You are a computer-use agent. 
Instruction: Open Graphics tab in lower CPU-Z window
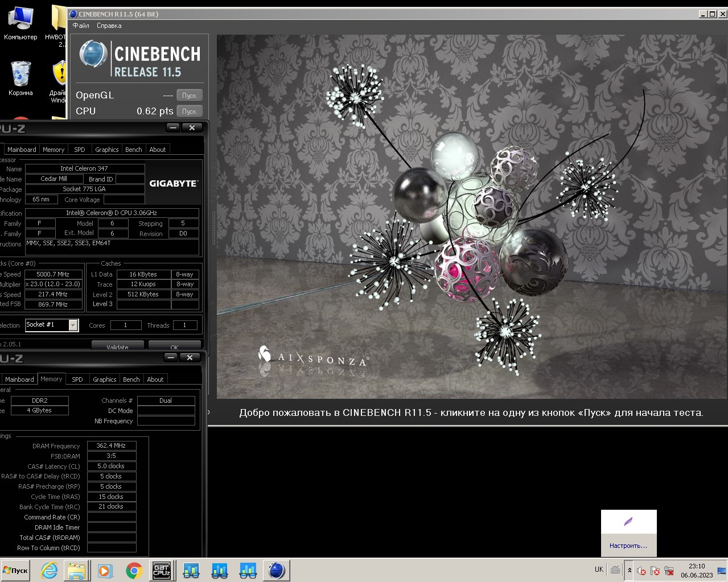[105, 379]
